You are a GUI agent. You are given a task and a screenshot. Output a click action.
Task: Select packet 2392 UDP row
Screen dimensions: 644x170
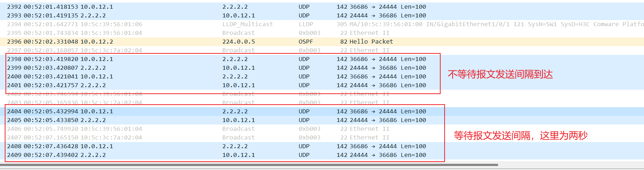[x=218, y=7]
